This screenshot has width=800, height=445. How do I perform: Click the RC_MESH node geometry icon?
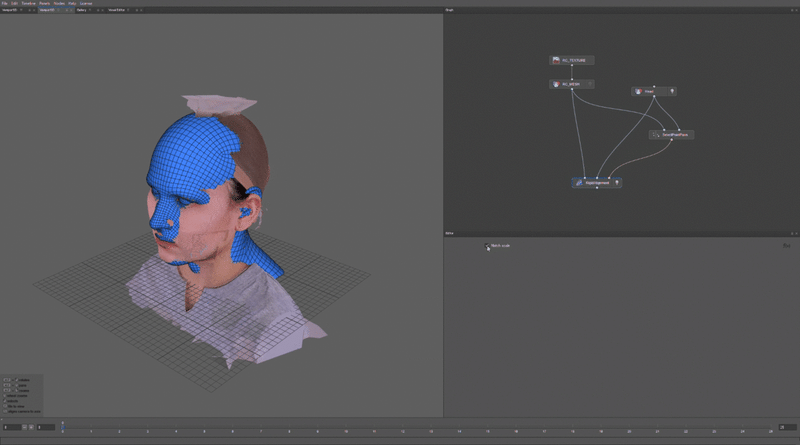[x=556, y=84]
